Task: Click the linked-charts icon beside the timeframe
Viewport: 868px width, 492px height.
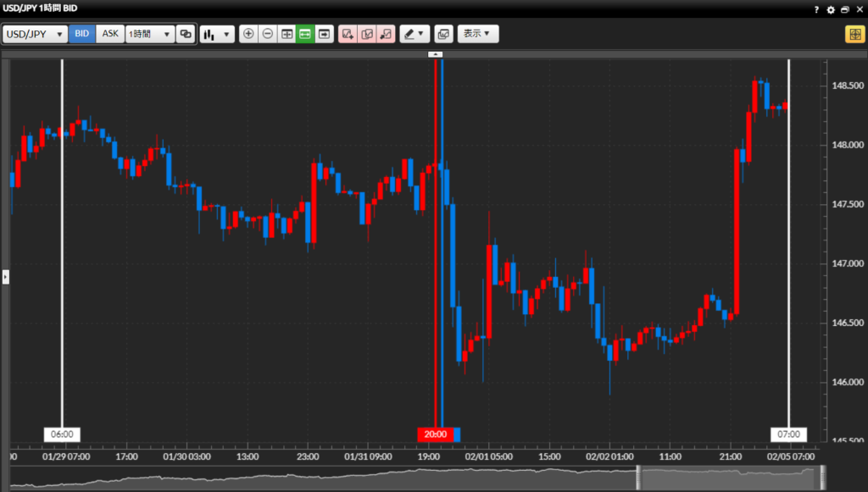Action: pos(186,34)
